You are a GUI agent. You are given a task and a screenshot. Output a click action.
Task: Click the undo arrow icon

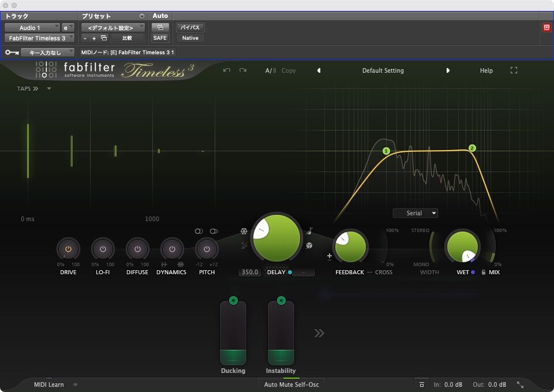point(227,70)
